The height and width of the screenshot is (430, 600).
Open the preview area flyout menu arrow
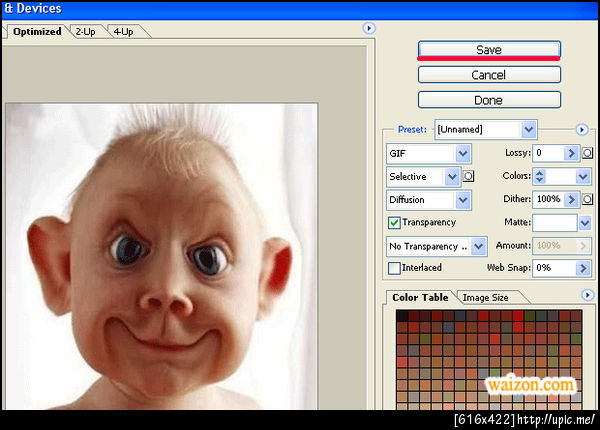coord(369,28)
